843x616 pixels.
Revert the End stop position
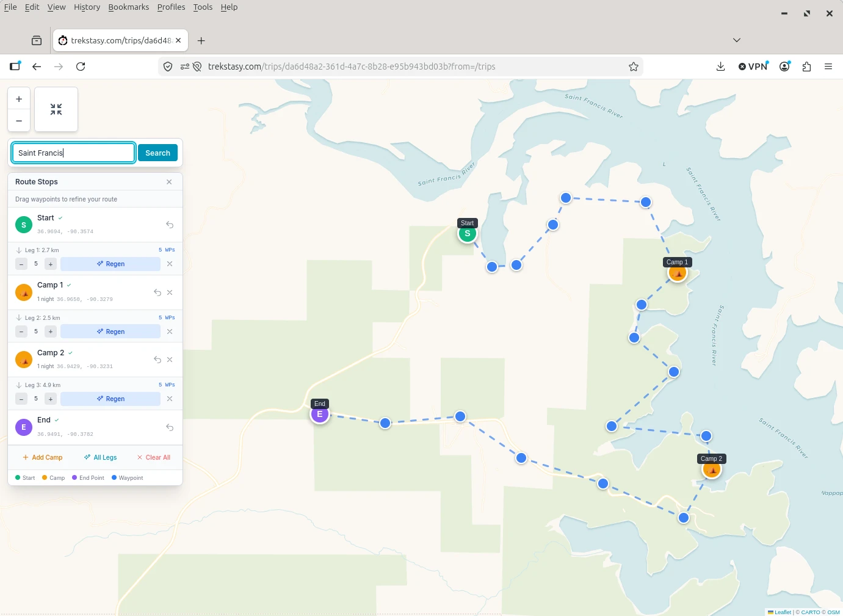point(170,427)
